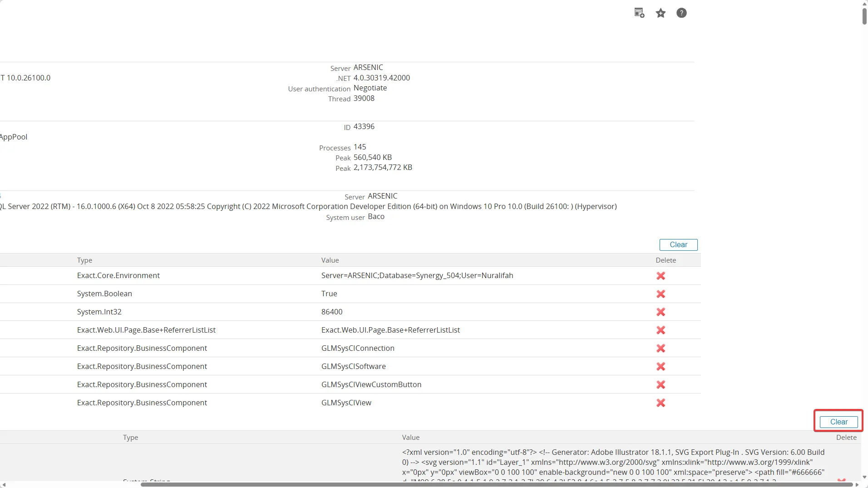
Task: Delete the GLMSysCIConnection entry
Action: [x=661, y=349]
